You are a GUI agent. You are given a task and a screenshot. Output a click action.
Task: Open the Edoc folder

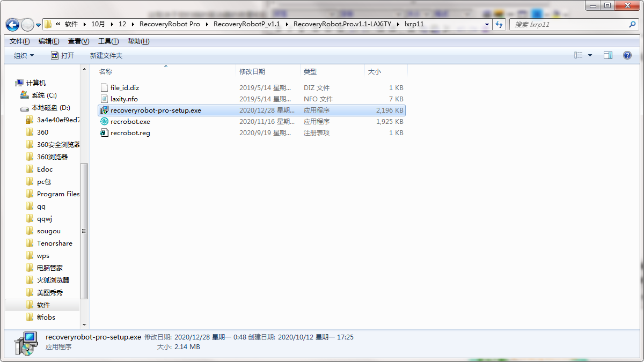[x=45, y=169]
